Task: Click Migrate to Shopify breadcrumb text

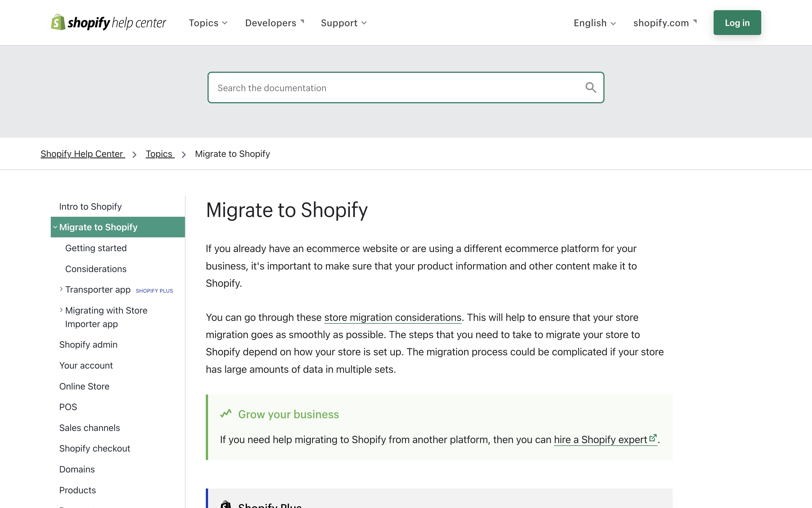Action: 233,154
